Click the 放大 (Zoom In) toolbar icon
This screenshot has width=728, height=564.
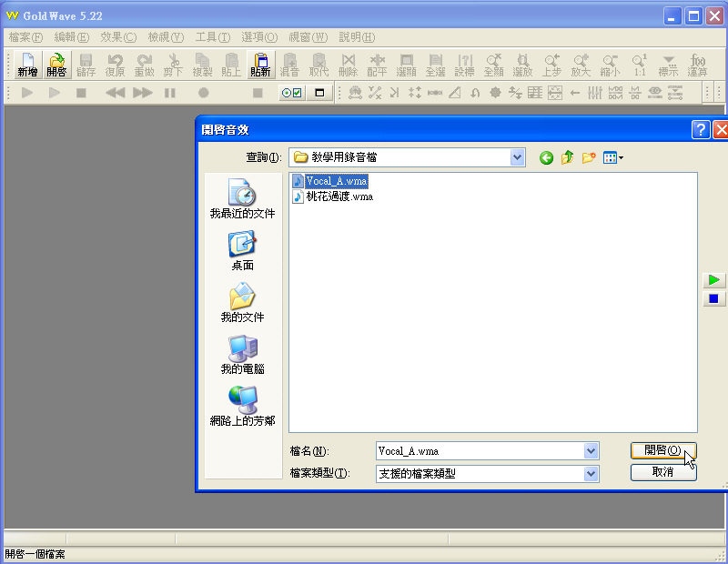tap(581, 65)
